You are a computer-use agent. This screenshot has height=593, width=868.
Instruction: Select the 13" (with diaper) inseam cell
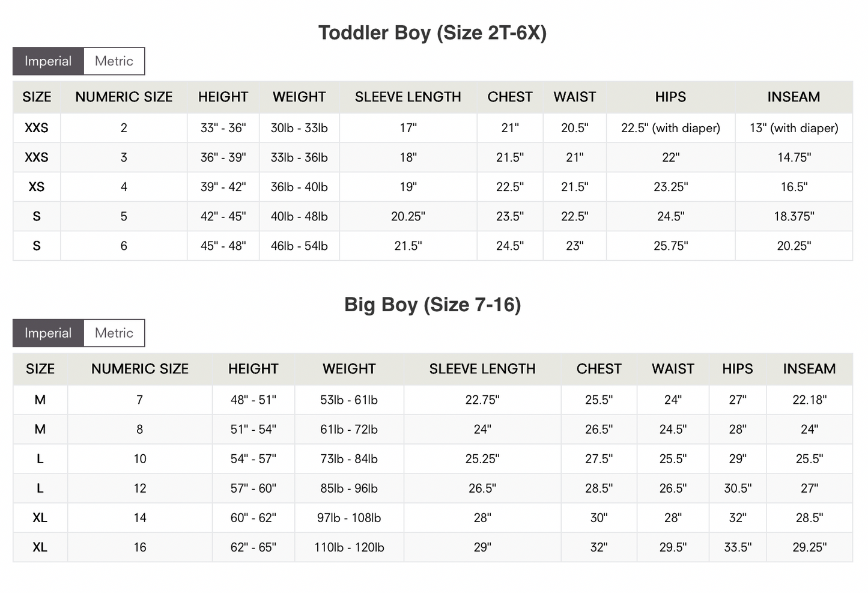(794, 128)
